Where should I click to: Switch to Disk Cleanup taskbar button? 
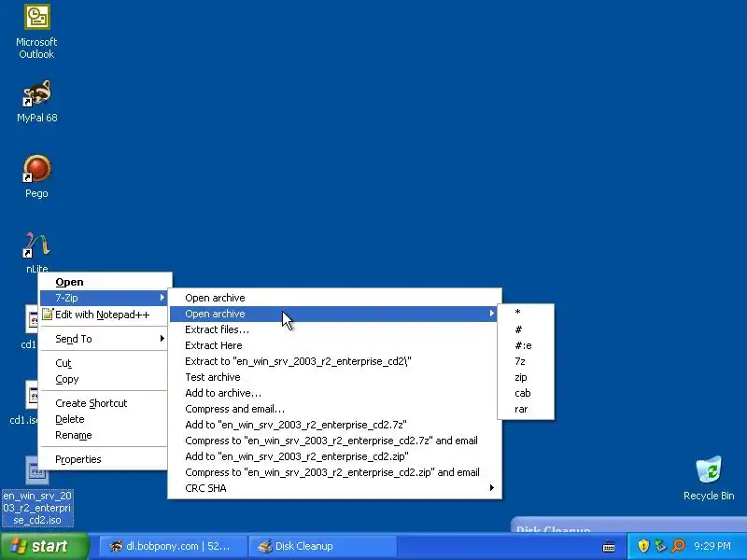[x=322, y=546]
